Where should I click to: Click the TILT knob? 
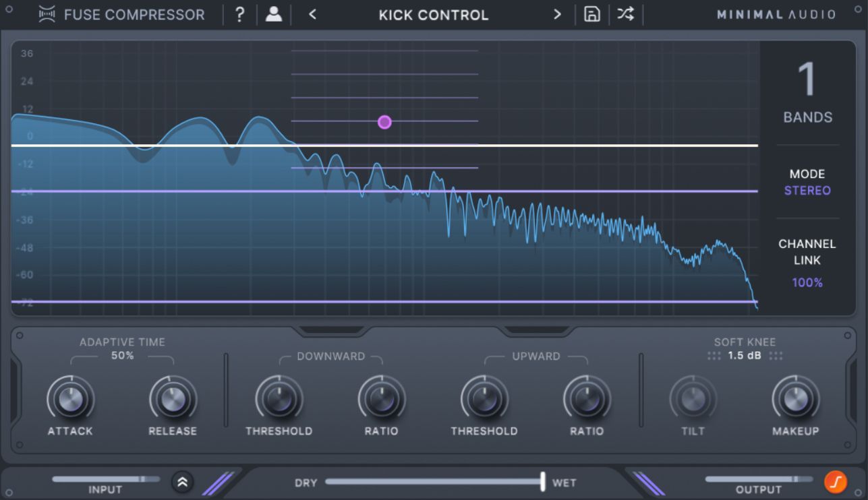(693, 400)
